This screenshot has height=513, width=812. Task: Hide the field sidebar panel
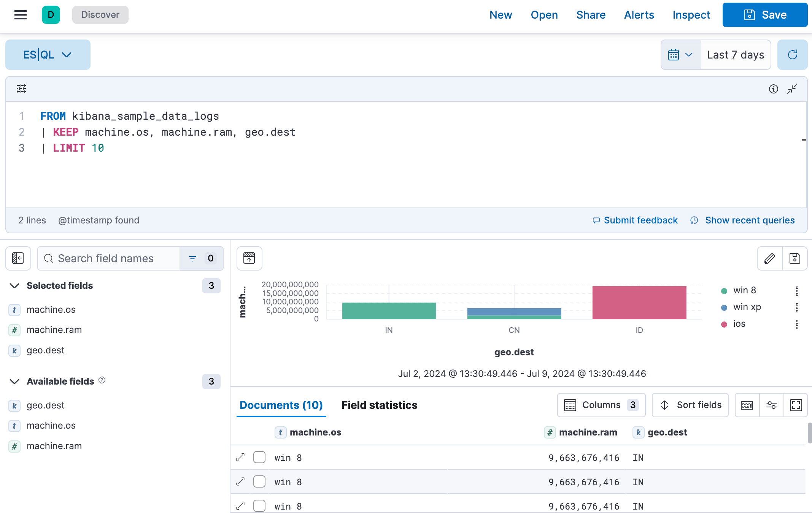tap(18, 258)
